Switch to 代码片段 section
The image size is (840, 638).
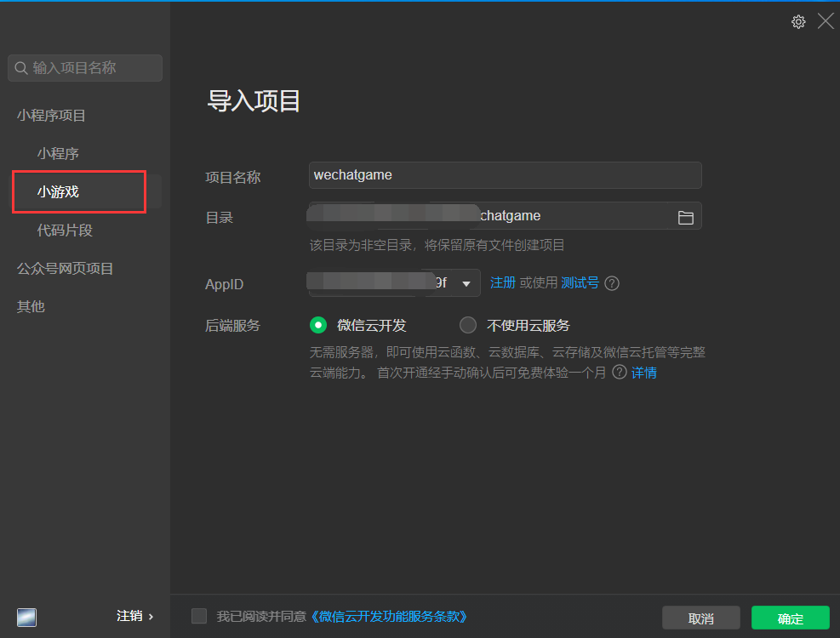(x=65, y=231)
